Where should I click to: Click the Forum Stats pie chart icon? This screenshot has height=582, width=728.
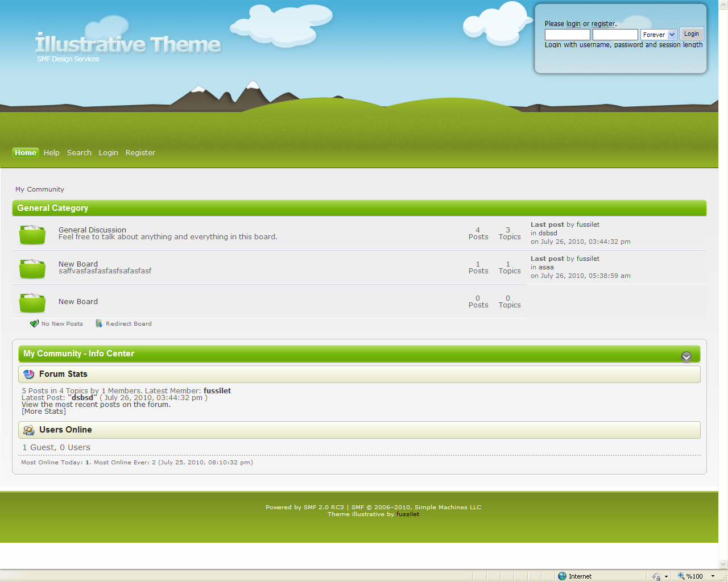pyautogui.click(x=29, y=375)
